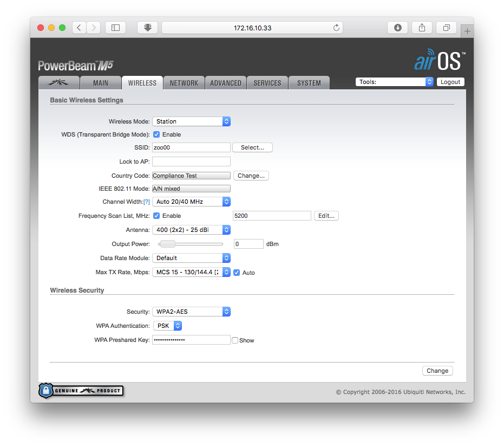Viewport: 504px width, 446px height.
Task: Toggle the Safari sidebar icon
Action: pos(115,28)
